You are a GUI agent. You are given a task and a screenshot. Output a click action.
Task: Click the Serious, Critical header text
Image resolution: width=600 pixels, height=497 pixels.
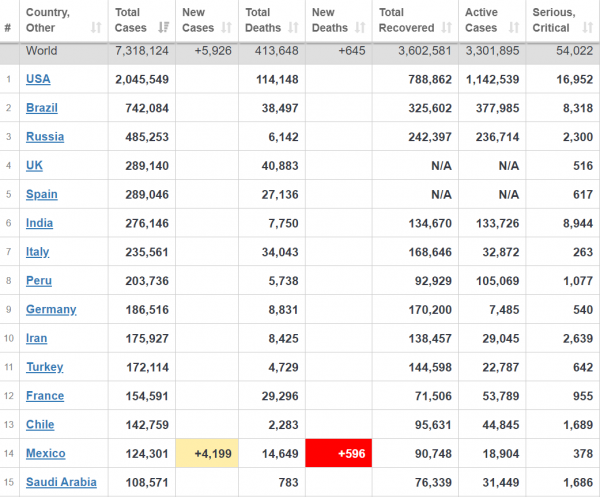pyautogui.click(x=554, y=20)
